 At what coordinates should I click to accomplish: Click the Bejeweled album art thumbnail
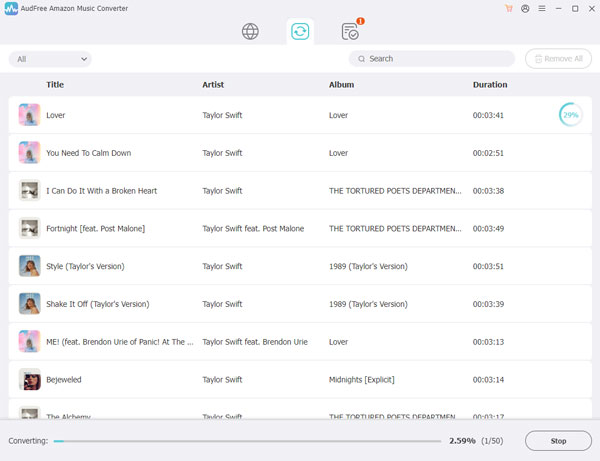(29, 380)
